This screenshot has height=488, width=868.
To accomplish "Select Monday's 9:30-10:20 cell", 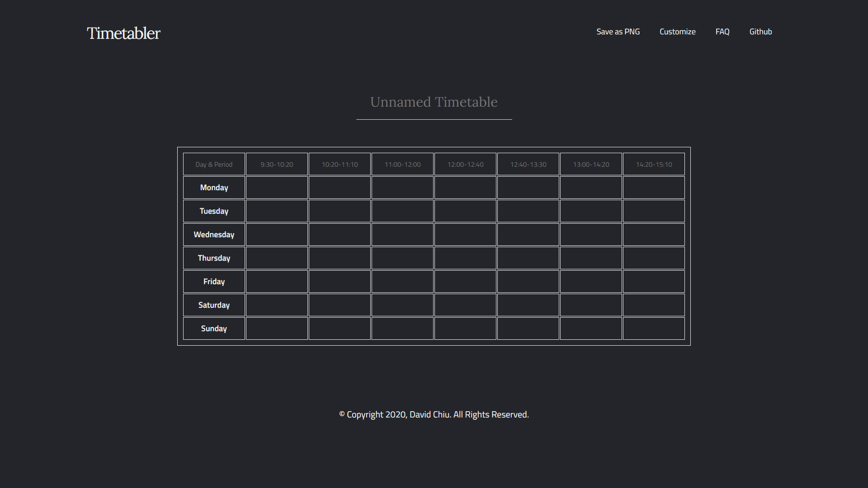I will pos(277,188).
